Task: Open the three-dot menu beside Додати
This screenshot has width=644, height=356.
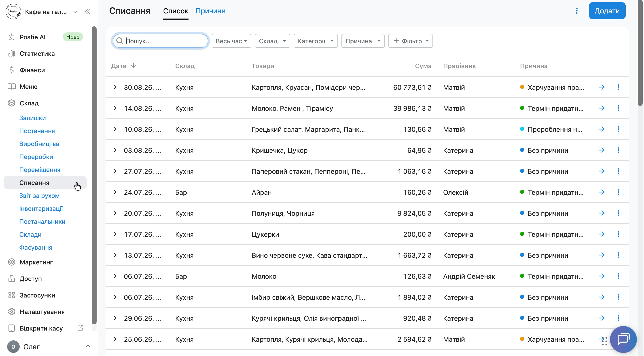Action: point(577,11)
